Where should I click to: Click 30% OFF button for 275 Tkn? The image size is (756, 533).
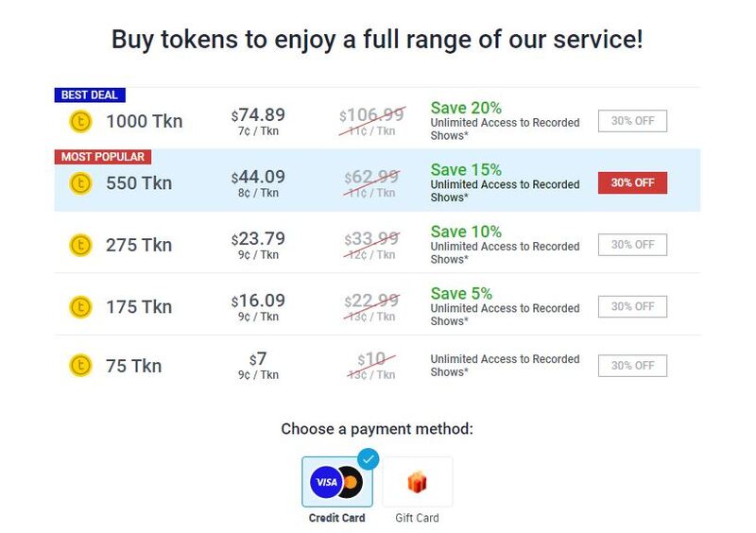pos(632,245)
